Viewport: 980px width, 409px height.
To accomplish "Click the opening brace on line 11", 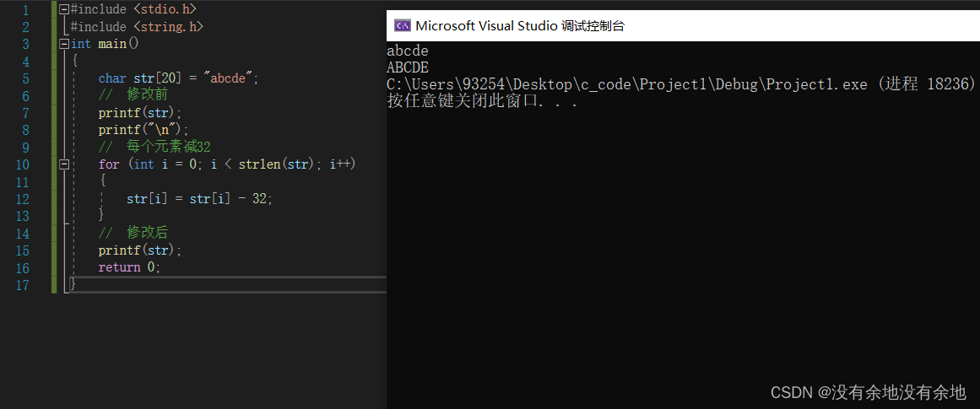I will click(103, 181).
